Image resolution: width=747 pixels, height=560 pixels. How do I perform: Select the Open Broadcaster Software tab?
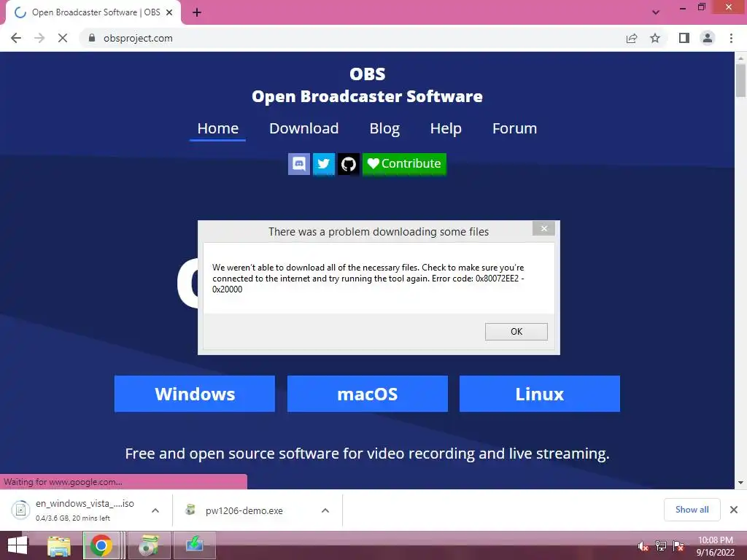93,12
